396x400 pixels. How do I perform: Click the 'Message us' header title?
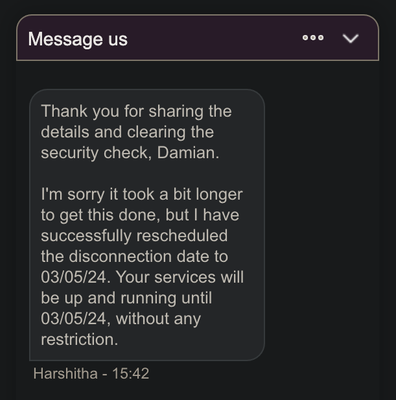[78, 39]
